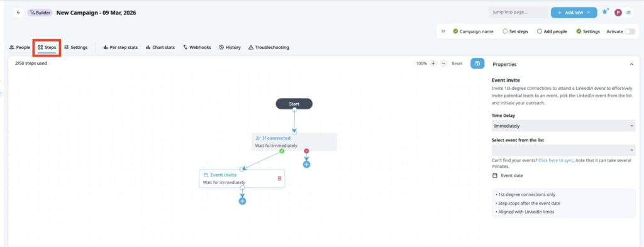Open the Chart stats tab
The width and height of the screenshot is (644, 247).
160,47
